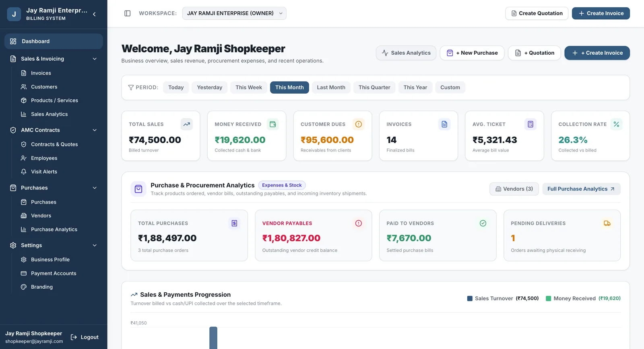644x349 pixels.
Task: Click the Money Received wallet icon
Action: [273, 124]
